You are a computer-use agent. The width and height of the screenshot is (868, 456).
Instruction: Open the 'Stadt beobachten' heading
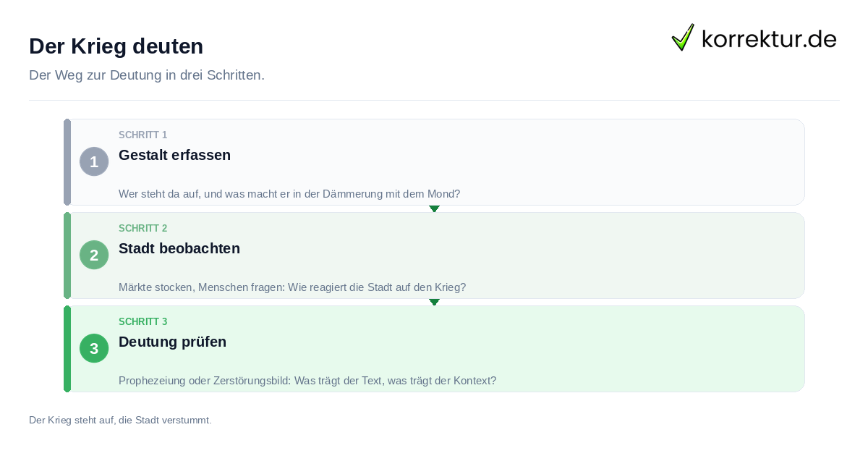pyautogui.click(x=179, y=248)
